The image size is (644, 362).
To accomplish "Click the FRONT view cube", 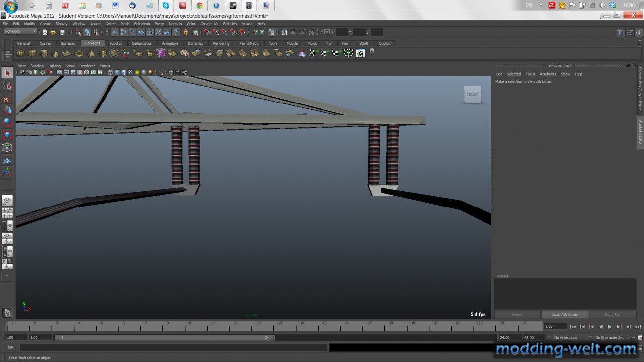I will tap(473, 94).
